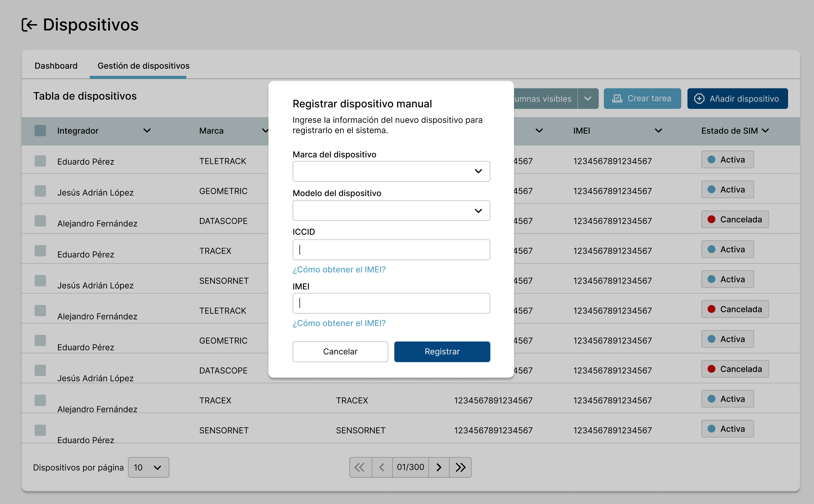Go to previous page with left arrow
Screen dimensions: 814x504
click(x=382, y=467)
